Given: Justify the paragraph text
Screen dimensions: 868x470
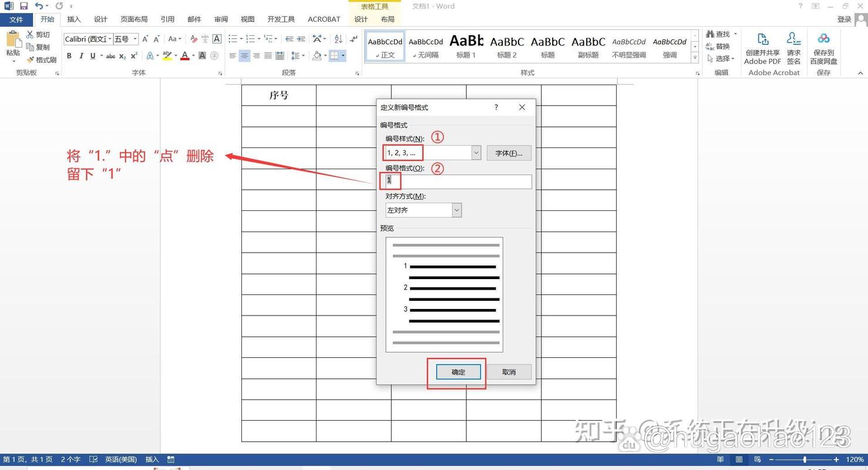Looking at the screenshot, I should pos(268,56).
